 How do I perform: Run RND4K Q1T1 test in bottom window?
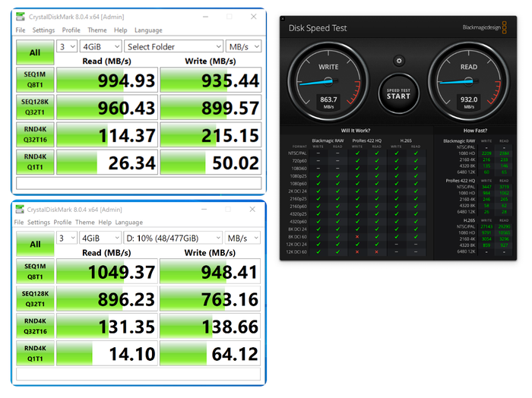click(35, 354)
